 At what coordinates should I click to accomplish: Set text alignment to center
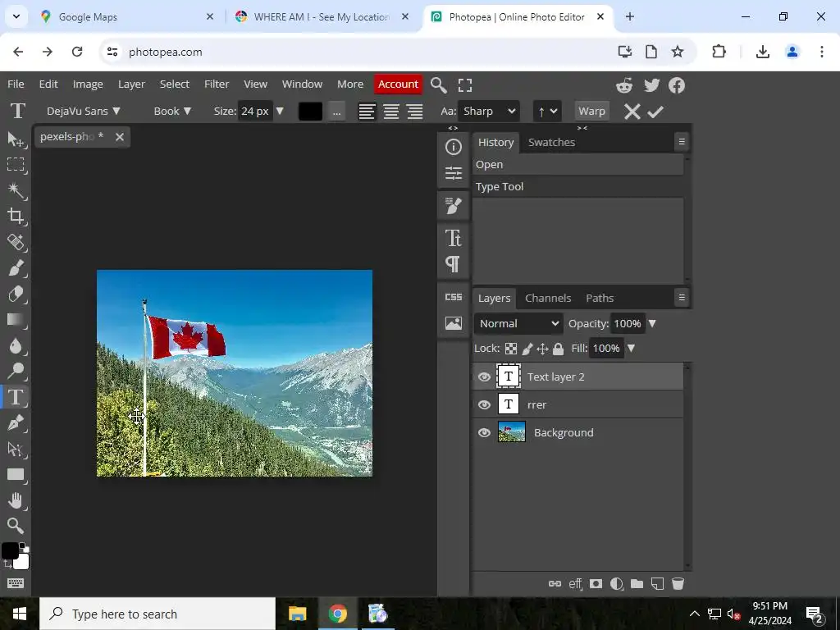point(391,112)
